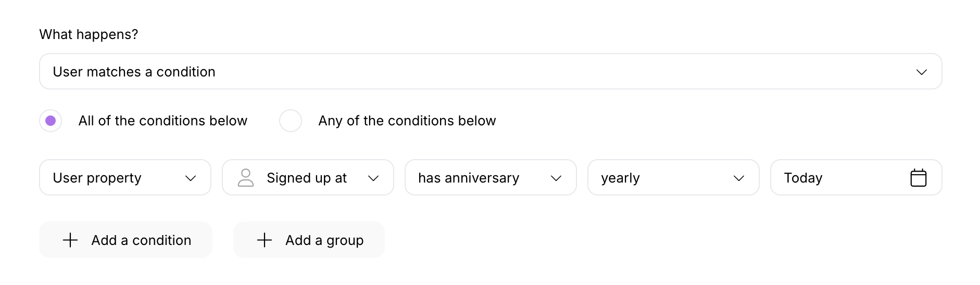Select the All of the conditions radio button
The image size is (980, 285).
(51, 121)
